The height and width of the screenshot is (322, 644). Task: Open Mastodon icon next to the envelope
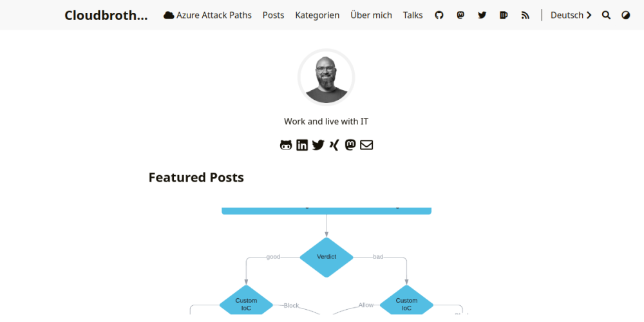(350, 145)
